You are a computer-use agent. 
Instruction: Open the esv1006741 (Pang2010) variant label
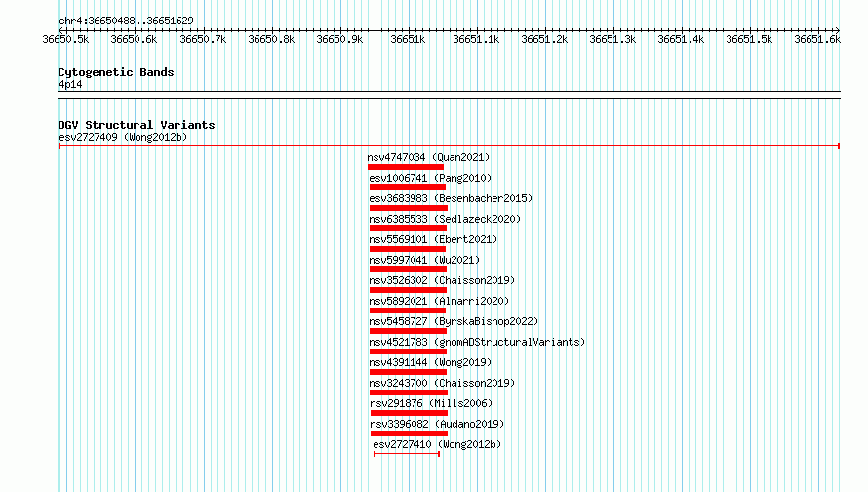[430, 178]
